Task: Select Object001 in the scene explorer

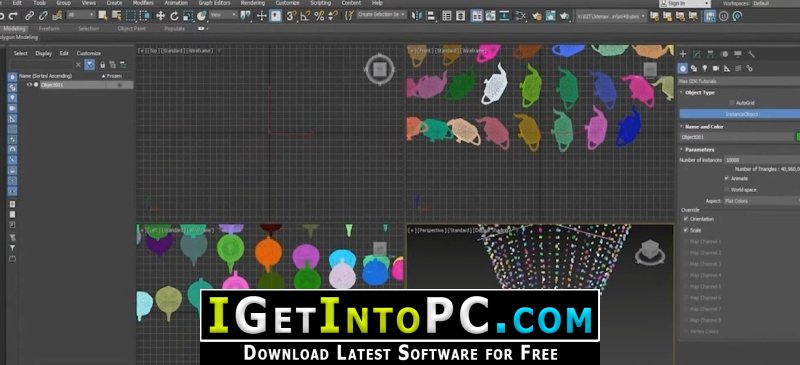Action: (52, 85)
